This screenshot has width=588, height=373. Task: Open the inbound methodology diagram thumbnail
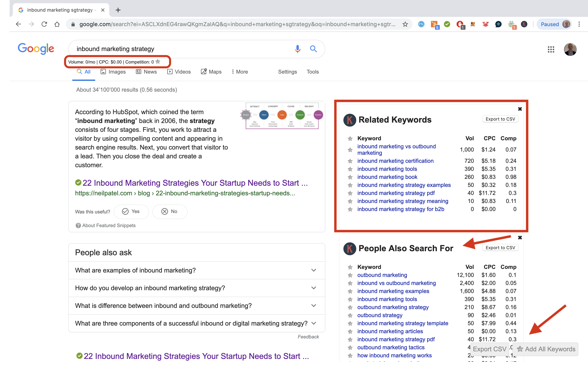point(282,116)
